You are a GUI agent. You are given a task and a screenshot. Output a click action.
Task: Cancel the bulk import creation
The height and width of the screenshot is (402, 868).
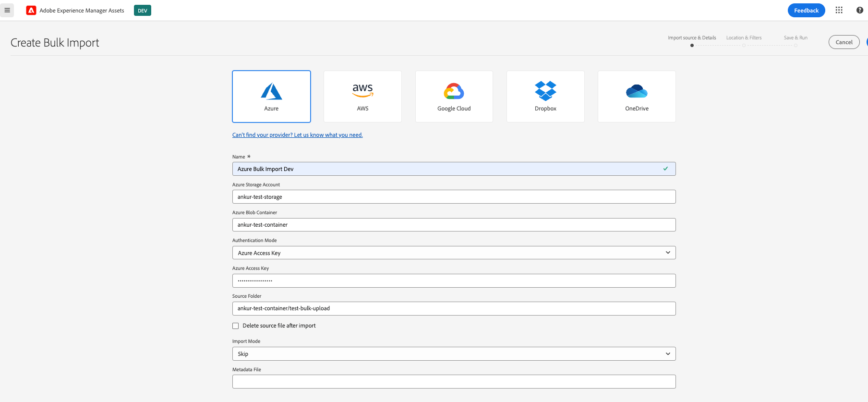click(x=844, y=42)
